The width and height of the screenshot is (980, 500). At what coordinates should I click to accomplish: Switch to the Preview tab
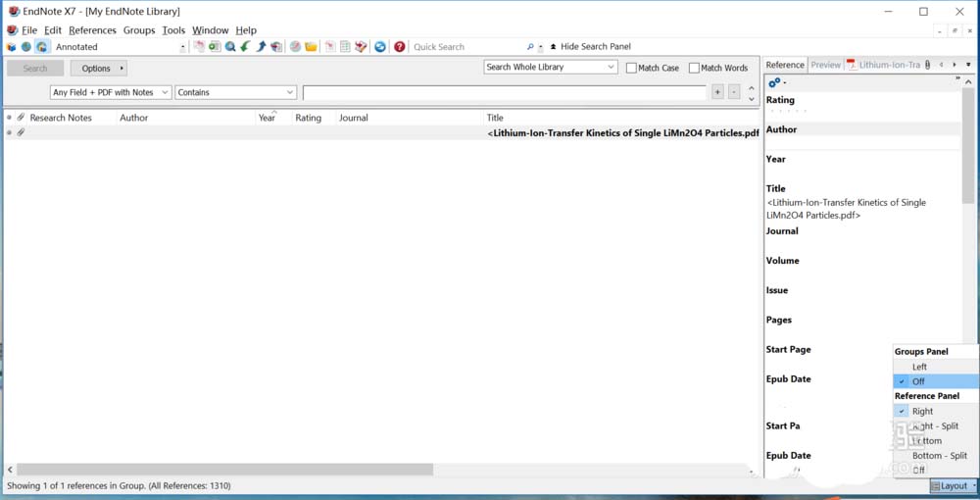(x=825, y=65)
